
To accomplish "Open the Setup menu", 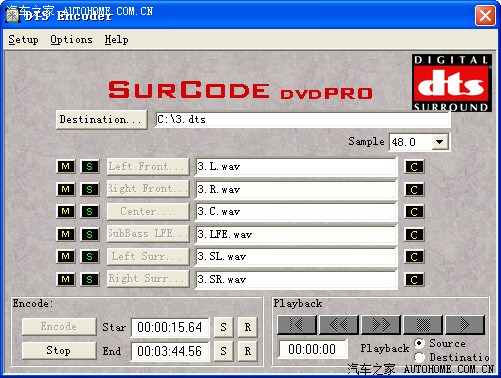I will pos(23,39).
